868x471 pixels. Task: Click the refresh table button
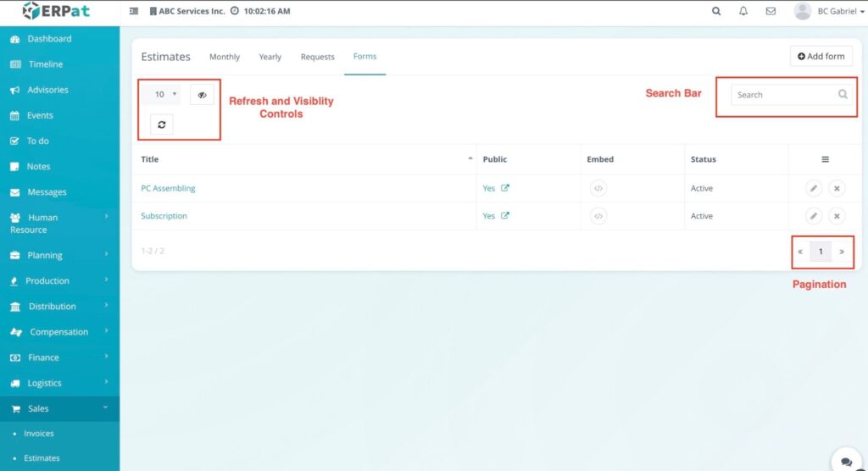tap(161, 125)
